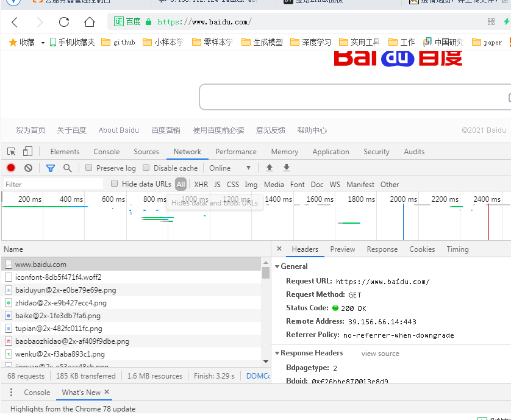Open the 设为首页 footer link
This screenshot has height=420, width=511.
(30, 130)
